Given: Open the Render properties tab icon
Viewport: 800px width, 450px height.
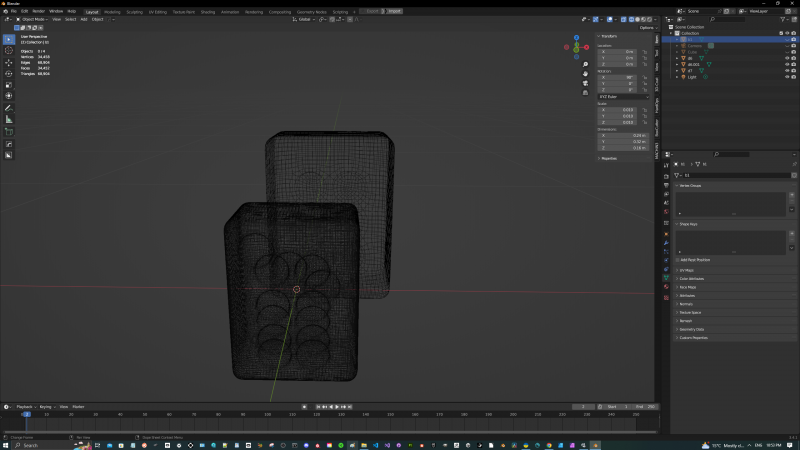Looking at the screenshot, I should [666, 177].
